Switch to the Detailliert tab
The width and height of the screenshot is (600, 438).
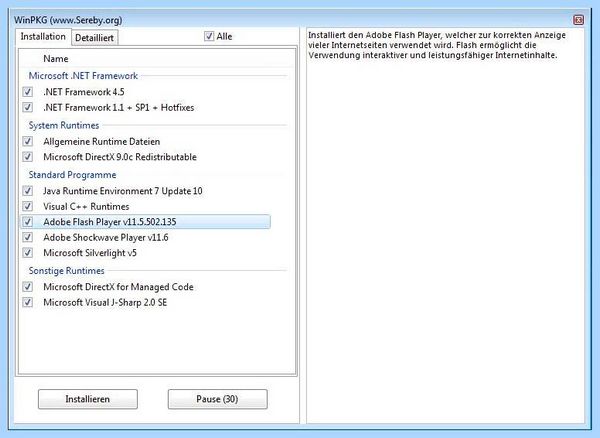[x=95, y=38]
